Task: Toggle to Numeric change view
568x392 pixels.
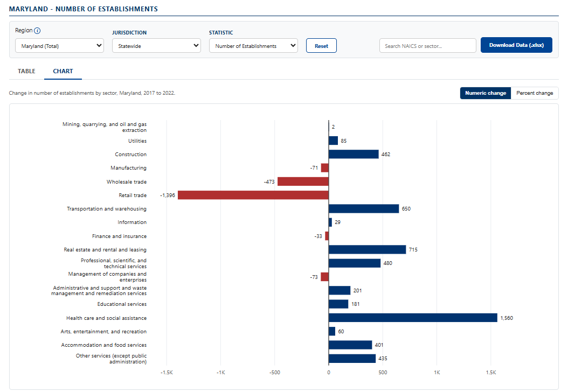Action: (486, 93)
